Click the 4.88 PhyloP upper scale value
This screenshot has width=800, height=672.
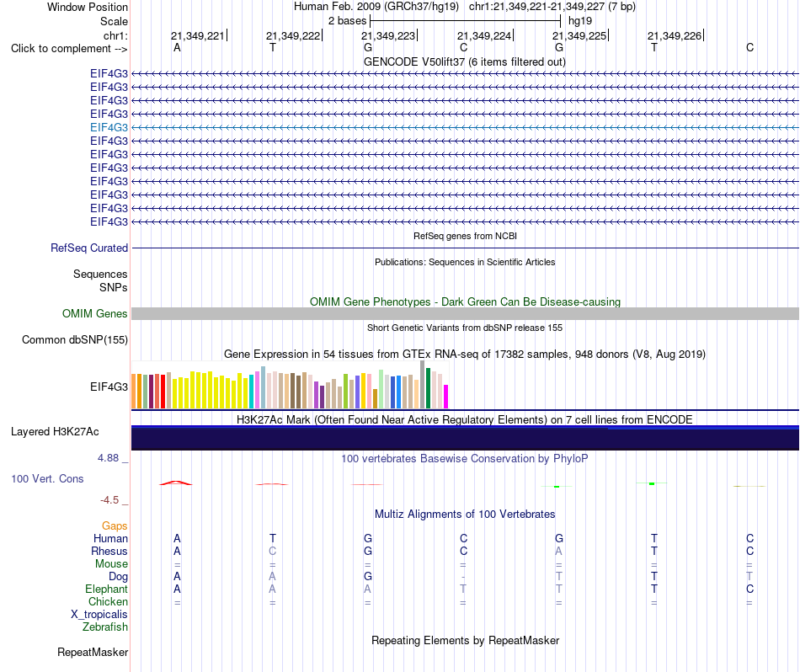(108, 458)
